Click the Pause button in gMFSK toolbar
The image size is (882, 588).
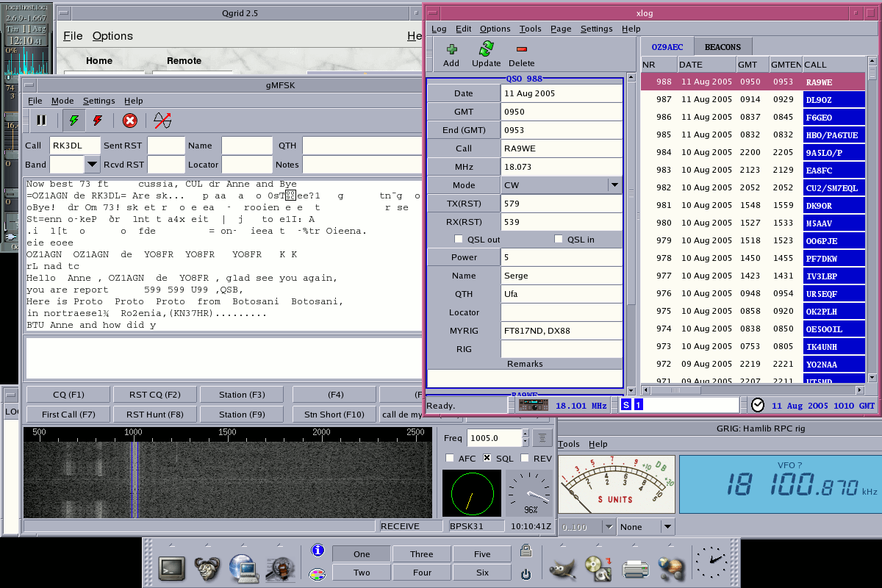(x=41, y=121)
